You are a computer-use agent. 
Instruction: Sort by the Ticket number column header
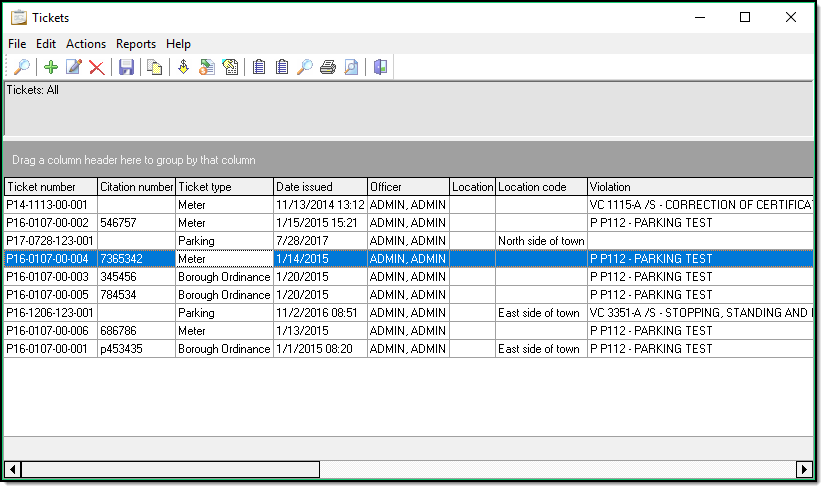click(x=50, y=187)
